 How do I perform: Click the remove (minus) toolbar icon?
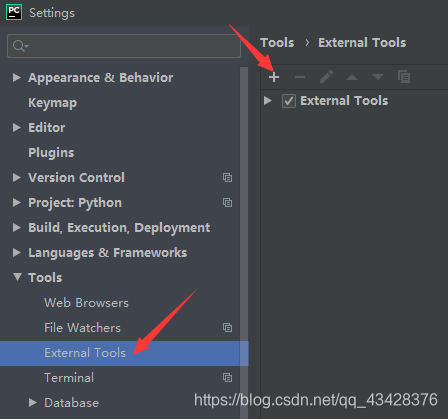point(300,77)
